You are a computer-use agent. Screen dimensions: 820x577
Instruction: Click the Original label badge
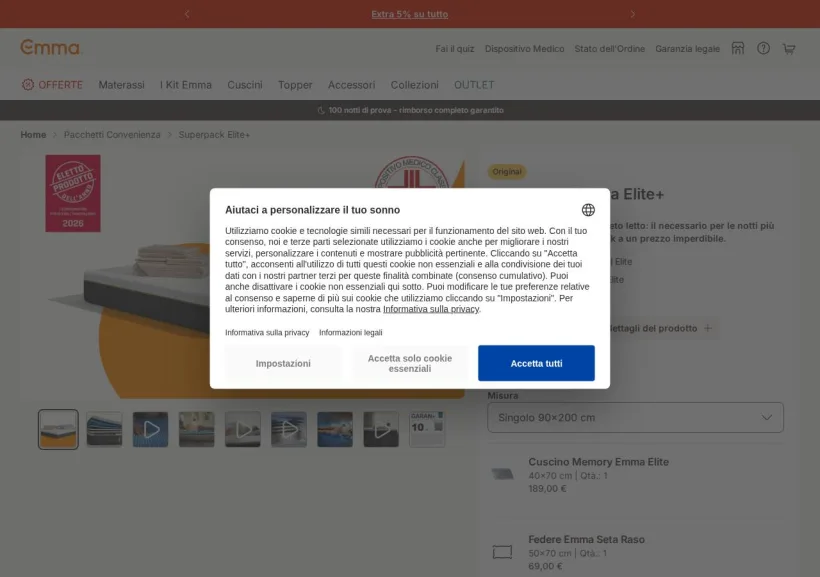pyautogui.click(x=507, y=172)
